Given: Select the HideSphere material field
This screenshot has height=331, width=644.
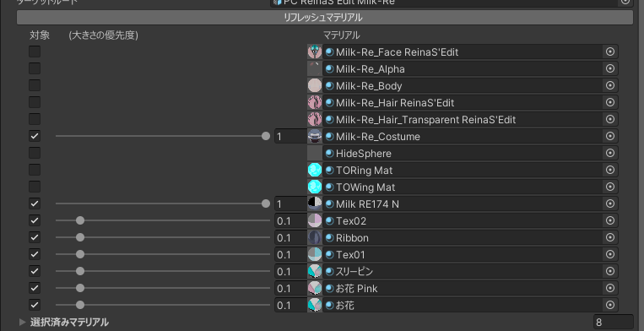Looking at the screenshot, I should click(x=470, y=153).
